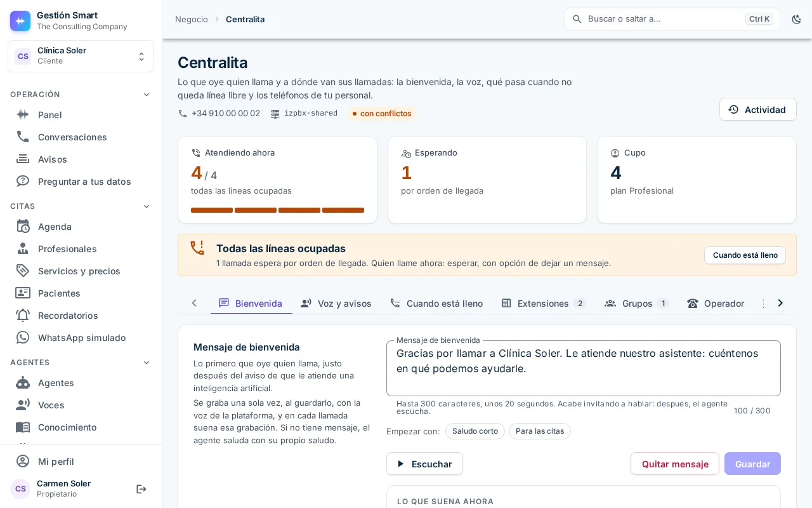Click the Ctrl K shortcut badge
This screenshot has height=508, width=812.
coord(759,19)
